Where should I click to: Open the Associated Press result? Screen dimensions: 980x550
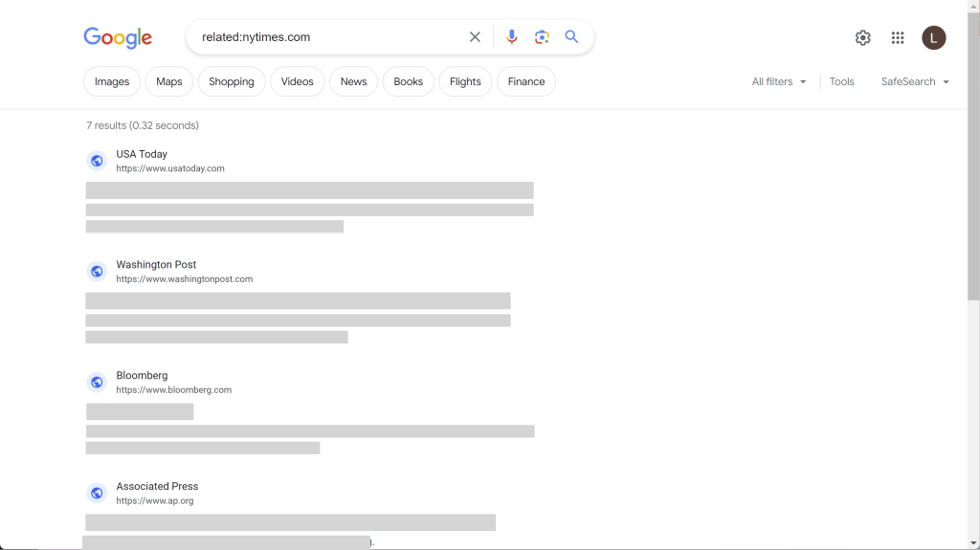tap(157, 486)
